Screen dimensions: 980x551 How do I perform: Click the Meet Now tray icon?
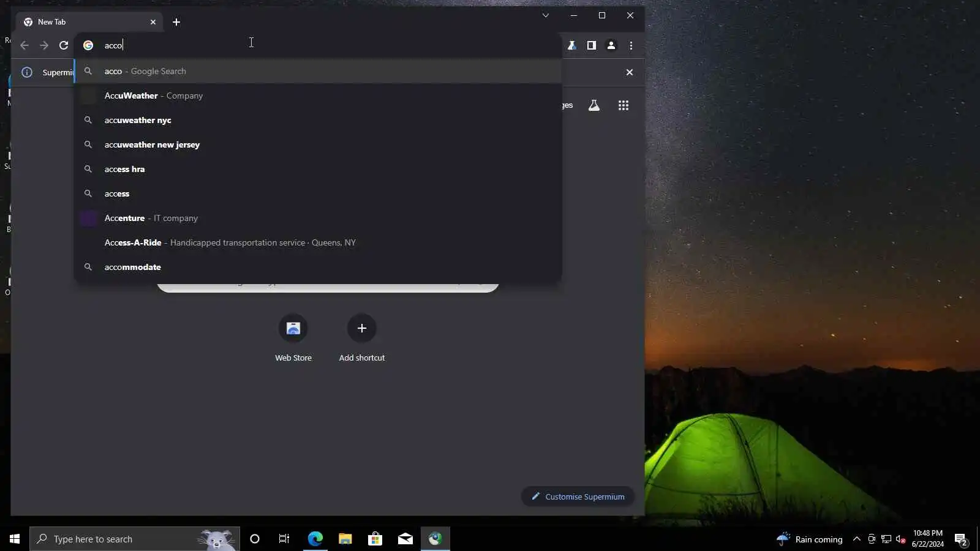pyautogui.click(x=872, y=539)
